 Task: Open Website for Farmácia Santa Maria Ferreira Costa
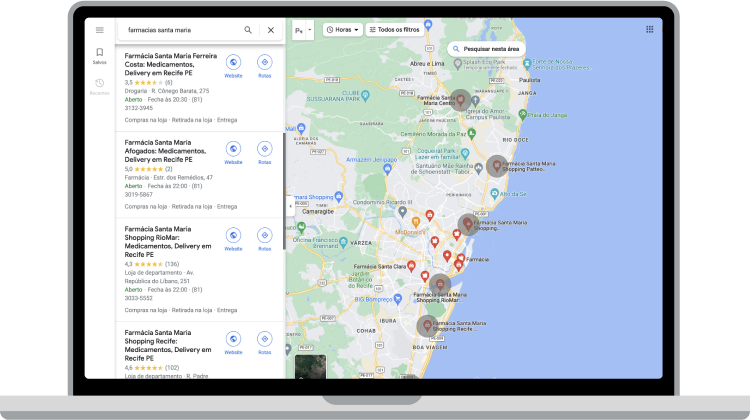tap(233, 67)
